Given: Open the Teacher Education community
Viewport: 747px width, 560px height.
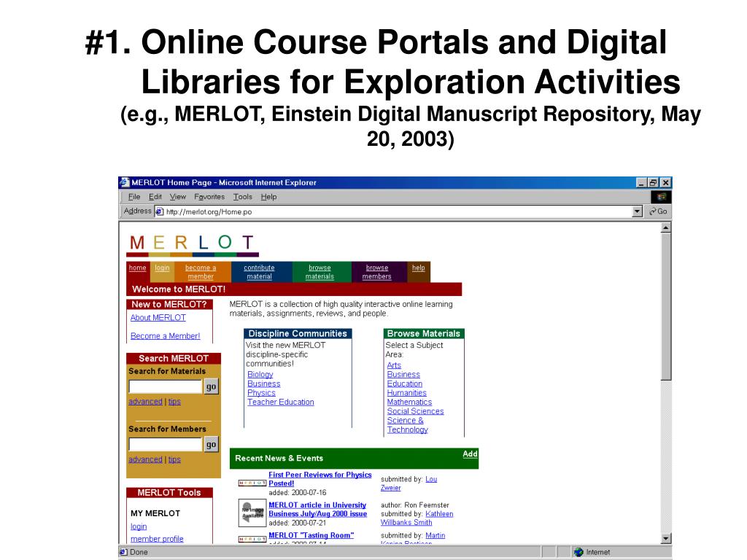Looking at the screenshot, I should (x=281, y=402).
